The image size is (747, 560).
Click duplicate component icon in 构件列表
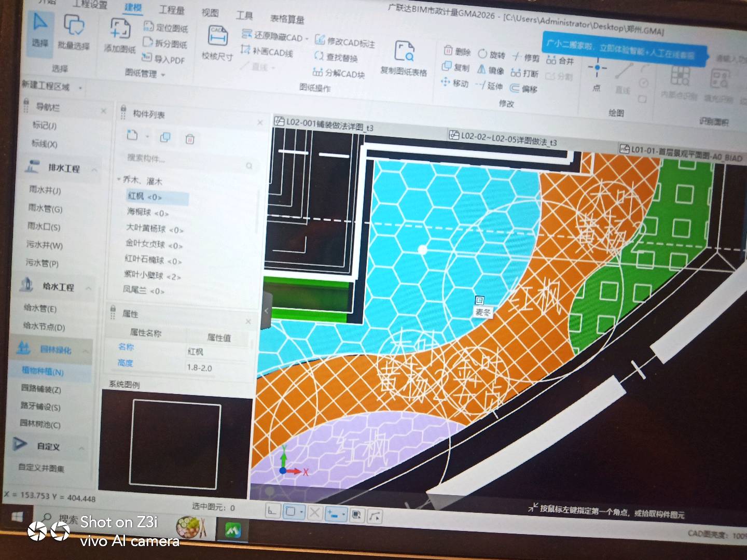tap(165, 137)
